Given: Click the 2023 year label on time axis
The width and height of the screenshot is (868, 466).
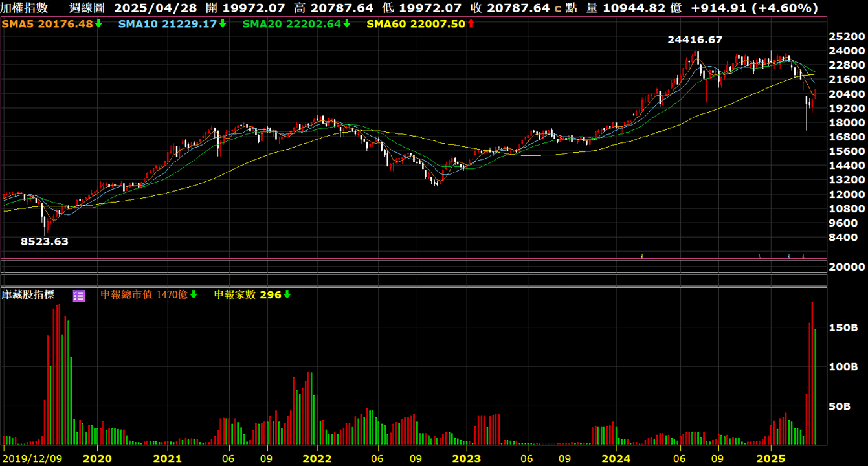Looking at the screenshot, I should point(467,458).
